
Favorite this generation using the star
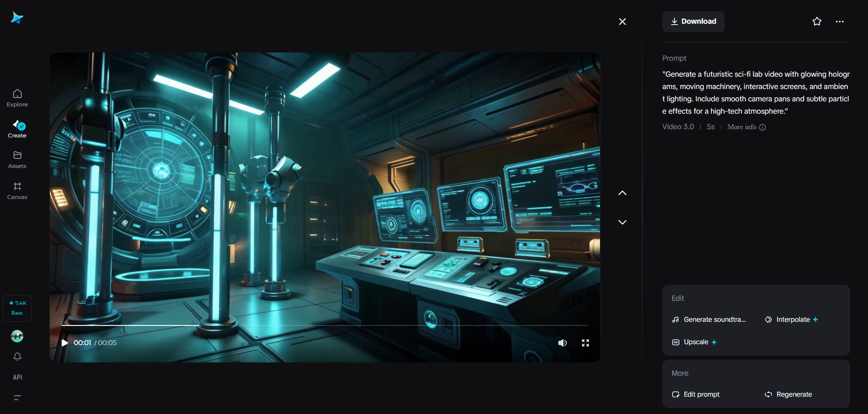tap(817, 21)
